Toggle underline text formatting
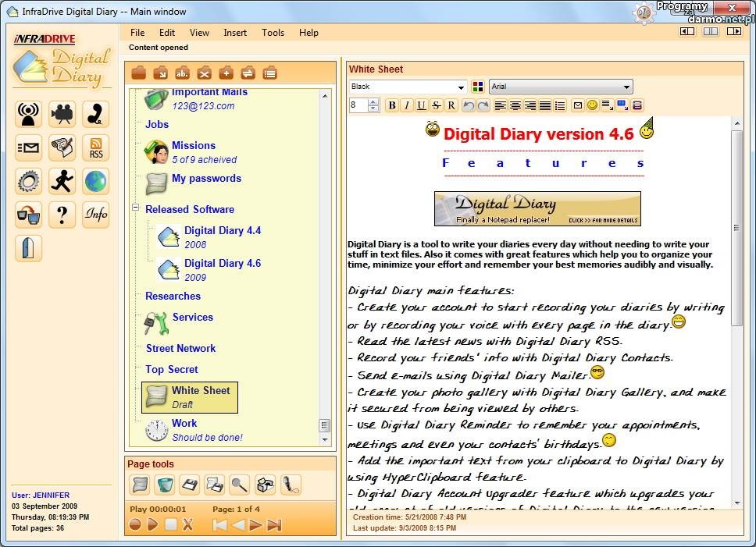The width and height of the screenshot is (756, 547). (x=422, y=105)
